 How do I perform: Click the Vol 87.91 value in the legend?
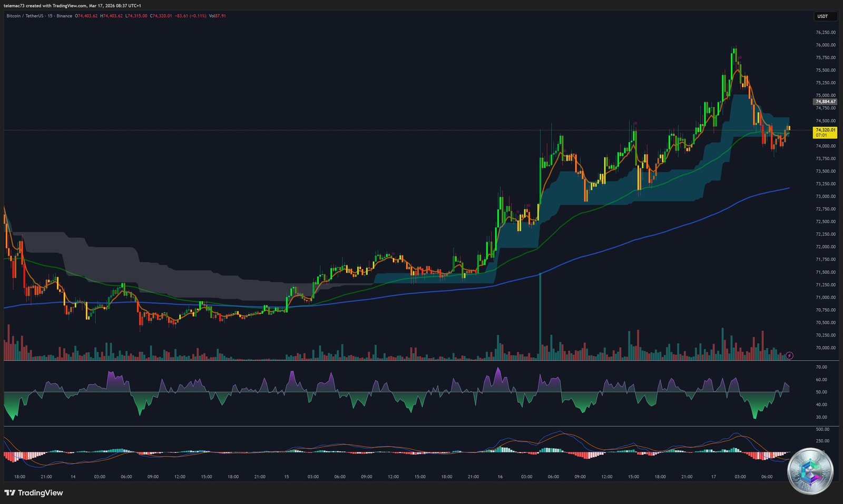click(218, 16)
